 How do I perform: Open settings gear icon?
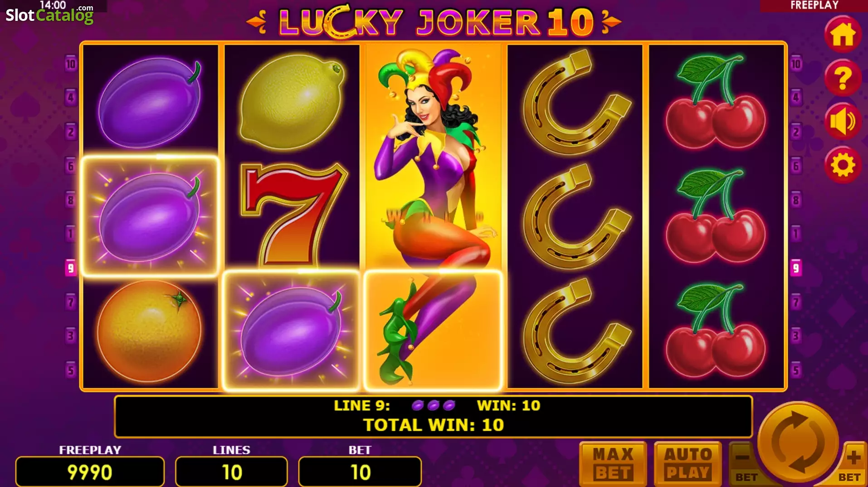pos(843,165)
